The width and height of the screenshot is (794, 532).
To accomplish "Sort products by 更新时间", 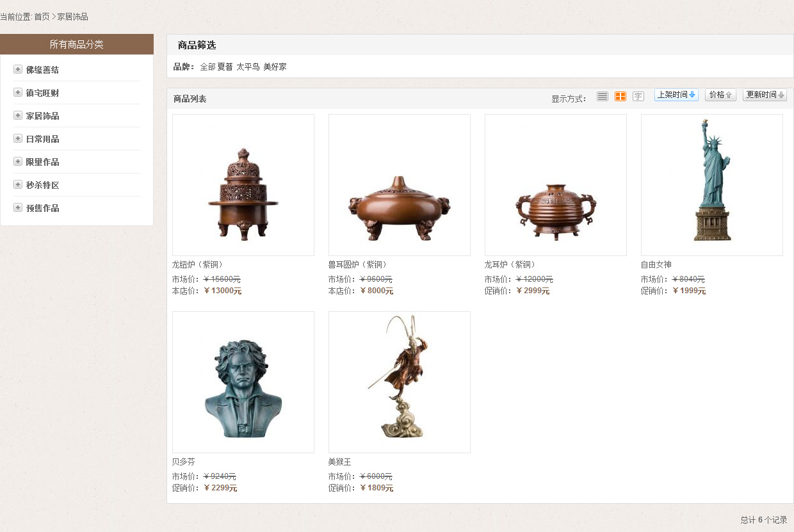I will tap(765, 95).
